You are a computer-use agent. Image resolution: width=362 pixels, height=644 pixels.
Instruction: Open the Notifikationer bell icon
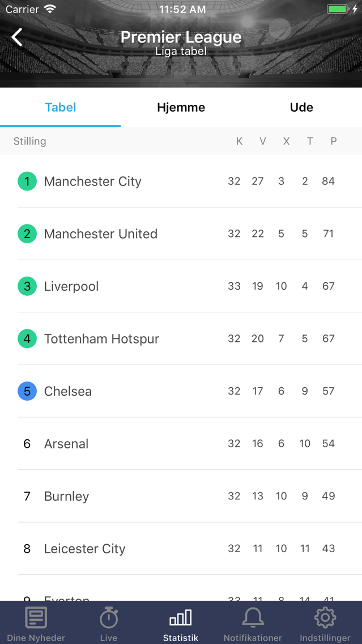pyautogui.click(x=253, y=618)
